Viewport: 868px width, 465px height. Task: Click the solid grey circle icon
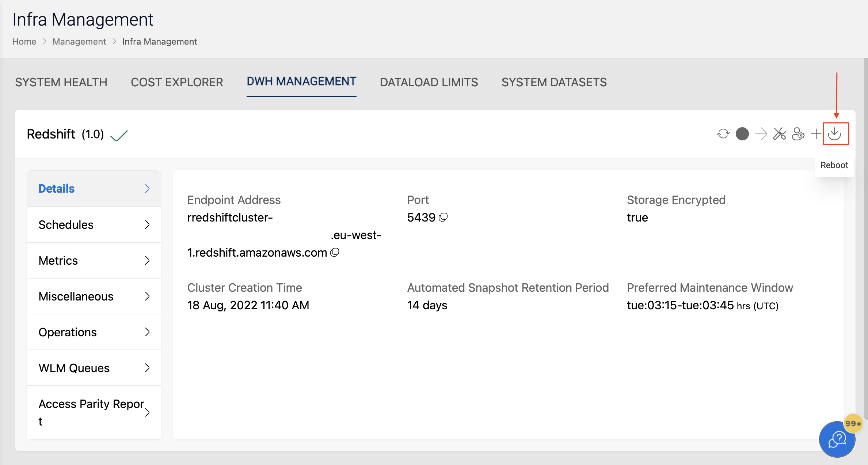tap(742, 134)
